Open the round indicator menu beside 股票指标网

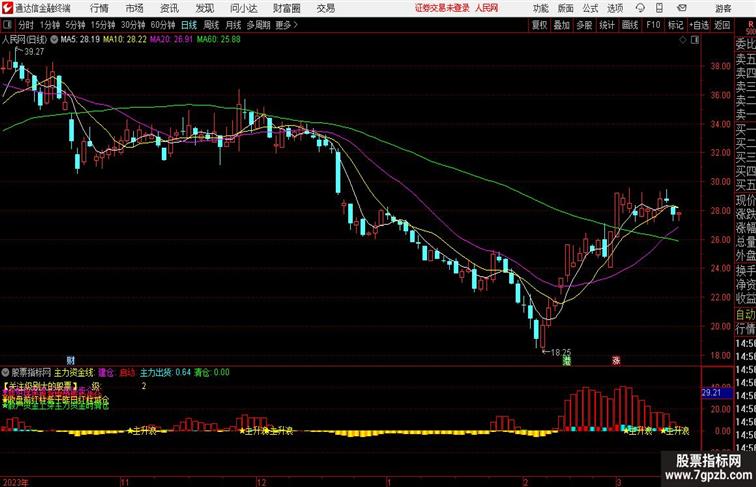[6, 373]
